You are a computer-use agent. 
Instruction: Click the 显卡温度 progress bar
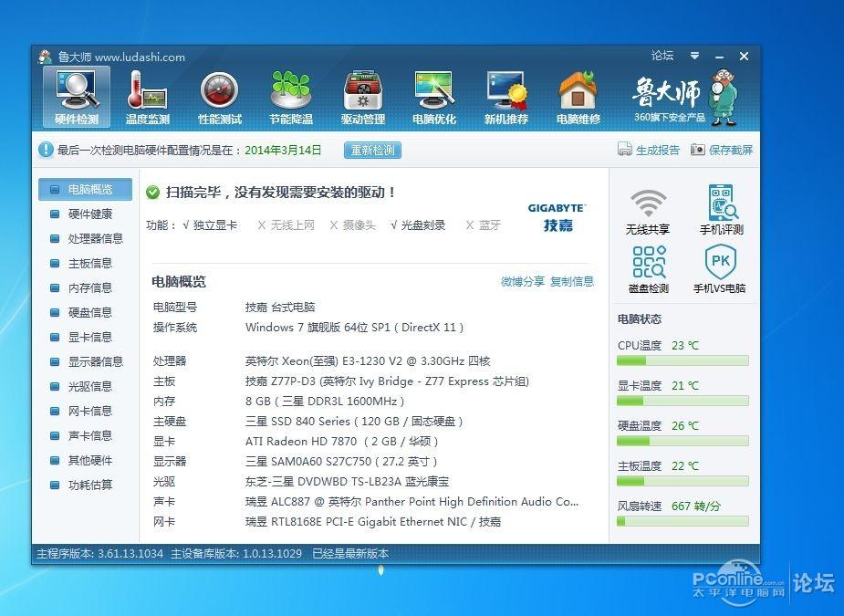click(682, 401)
